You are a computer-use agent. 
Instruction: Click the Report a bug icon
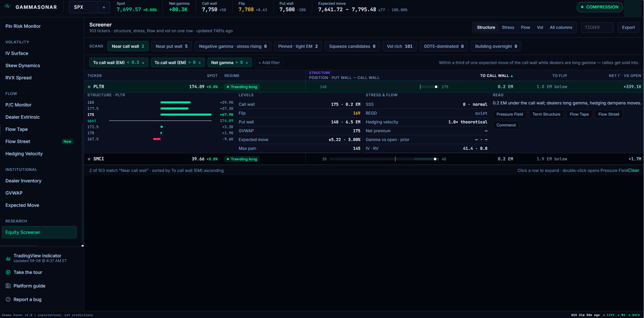click(x=8, y=299)
